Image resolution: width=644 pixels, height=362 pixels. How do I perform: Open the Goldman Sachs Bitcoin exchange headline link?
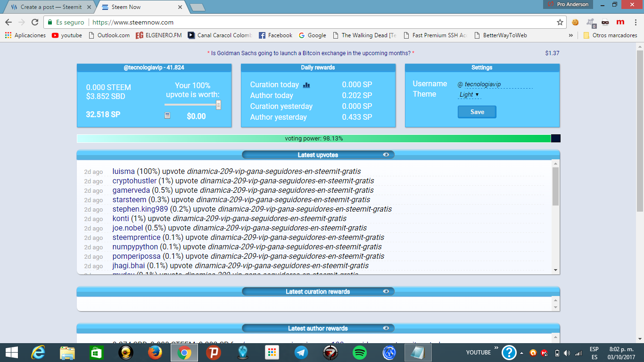[311, 53]
